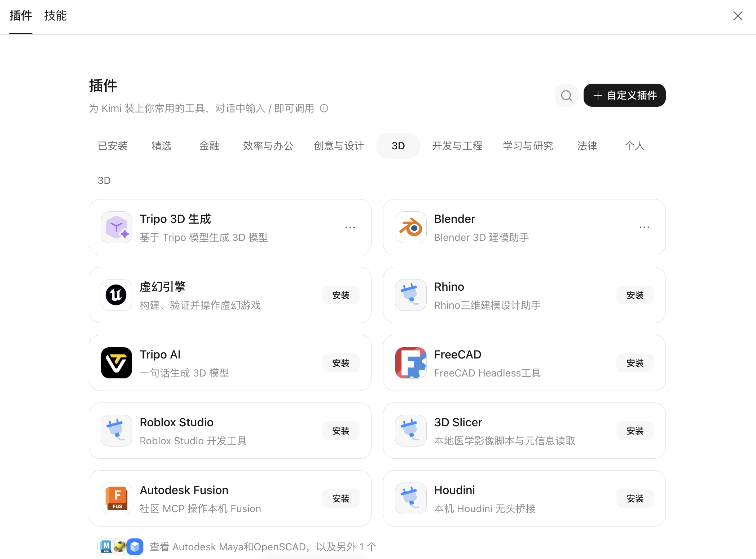Select the 学习与研究 category

528,146
